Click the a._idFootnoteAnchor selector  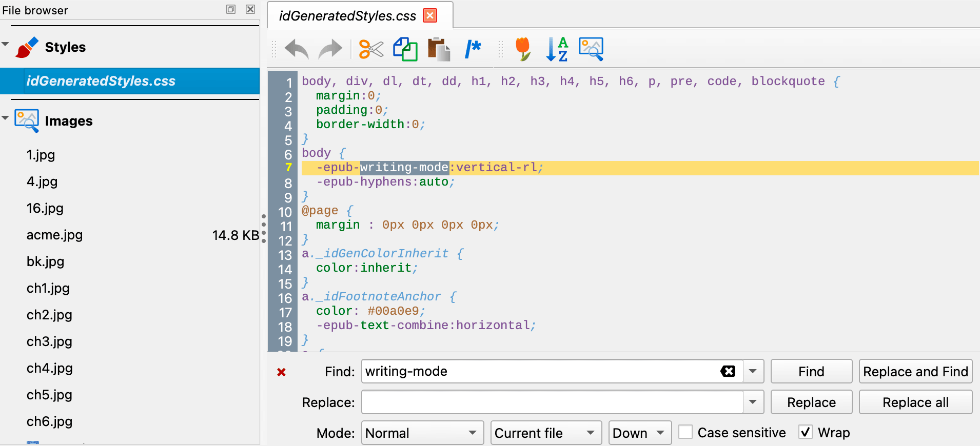click(371, 297)
